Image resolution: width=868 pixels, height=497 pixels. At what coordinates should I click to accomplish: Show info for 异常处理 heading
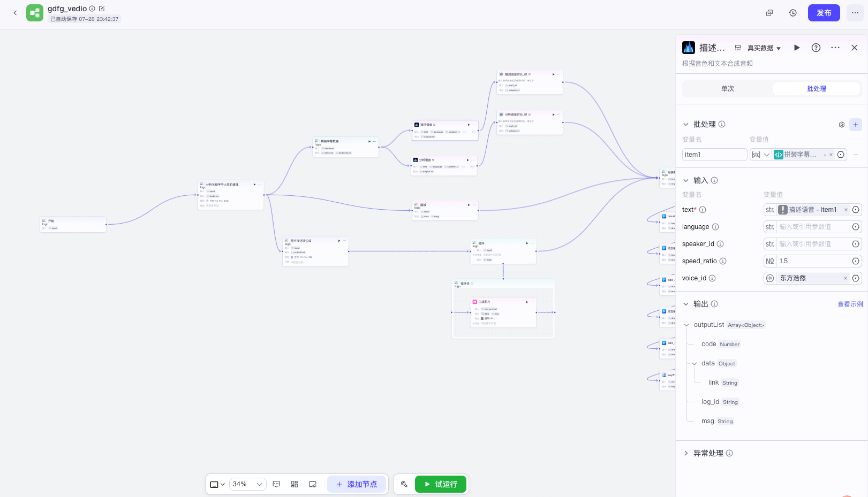729,453
